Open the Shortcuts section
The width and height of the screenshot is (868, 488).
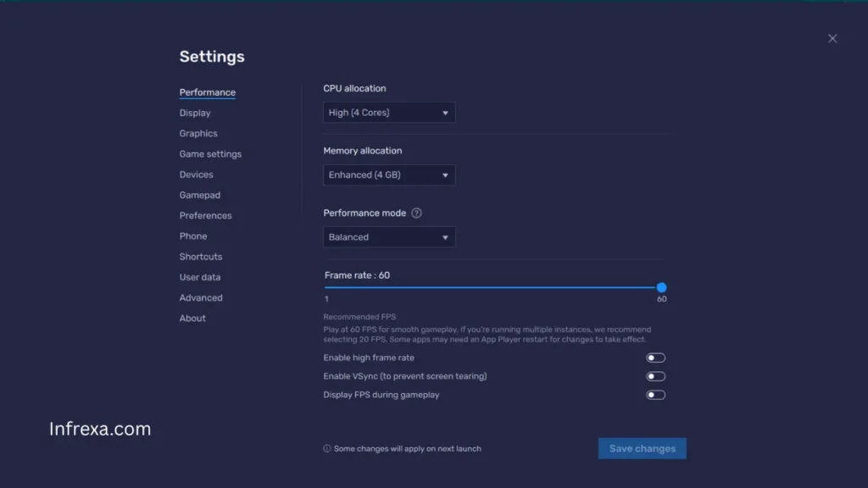coord(200,256)
